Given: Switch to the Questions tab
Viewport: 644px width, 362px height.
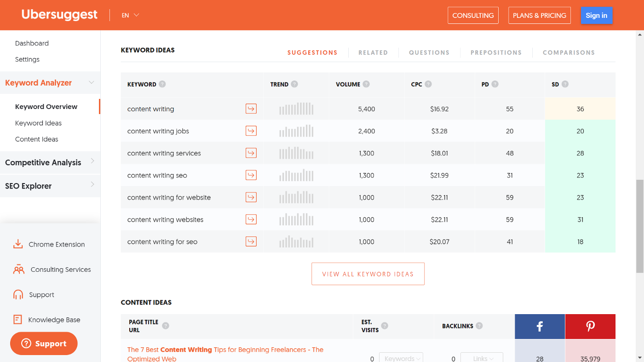Looking at the screenshot, I should pos(429,52).
